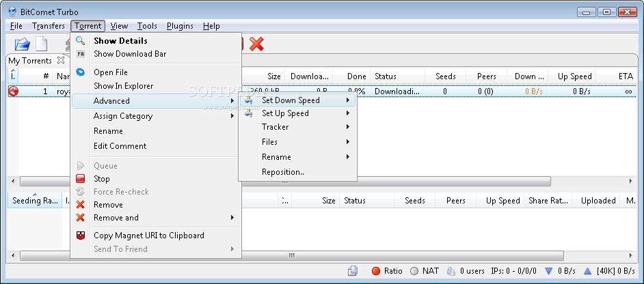Expand the Assign Category submenu
644x284 pixels.
pyautogui.click(x=156, y=116)
